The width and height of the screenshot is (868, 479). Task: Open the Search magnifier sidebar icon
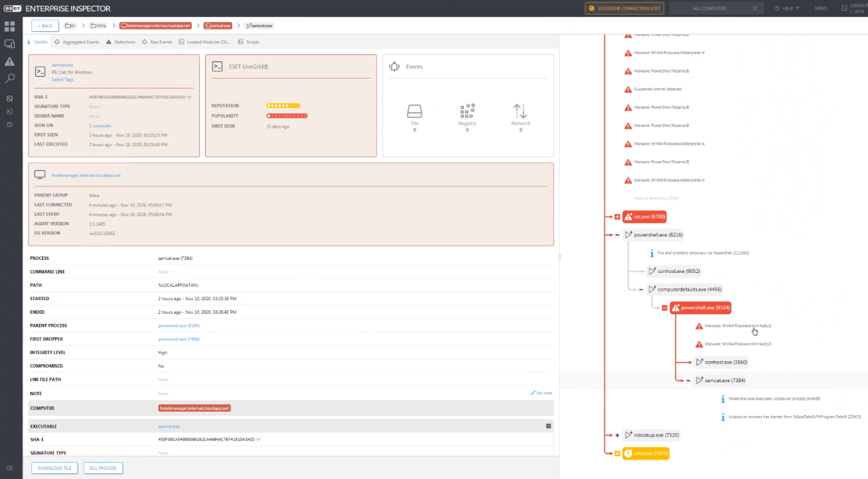[10, 79]
